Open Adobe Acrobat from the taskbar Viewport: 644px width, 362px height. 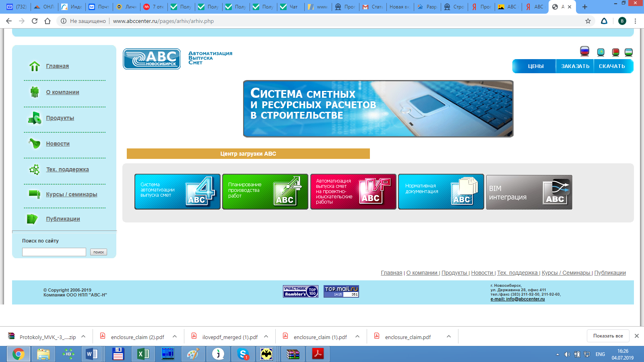point(318,354)
